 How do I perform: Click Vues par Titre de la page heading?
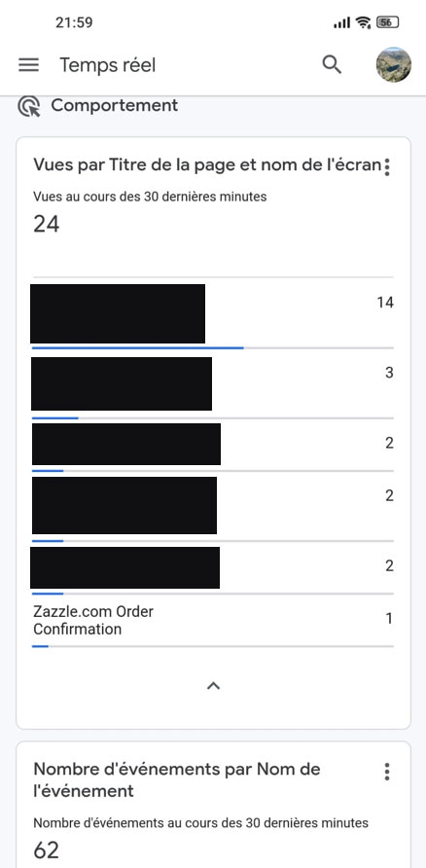coord(207,165)
